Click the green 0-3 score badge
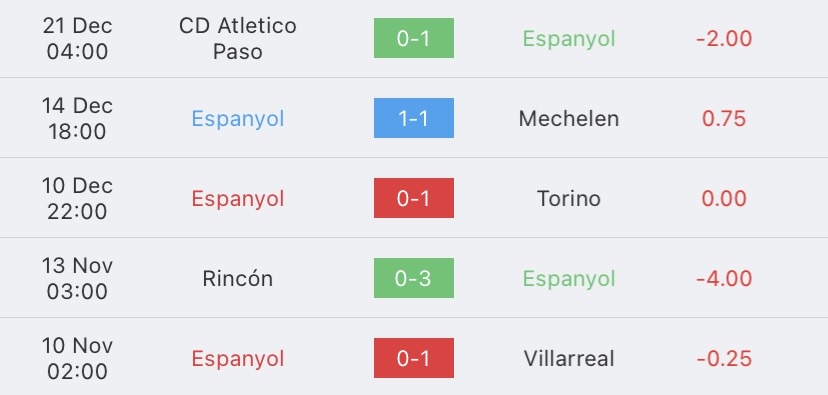Viewport: 828px width, 395px height. [x=413, y=278]
